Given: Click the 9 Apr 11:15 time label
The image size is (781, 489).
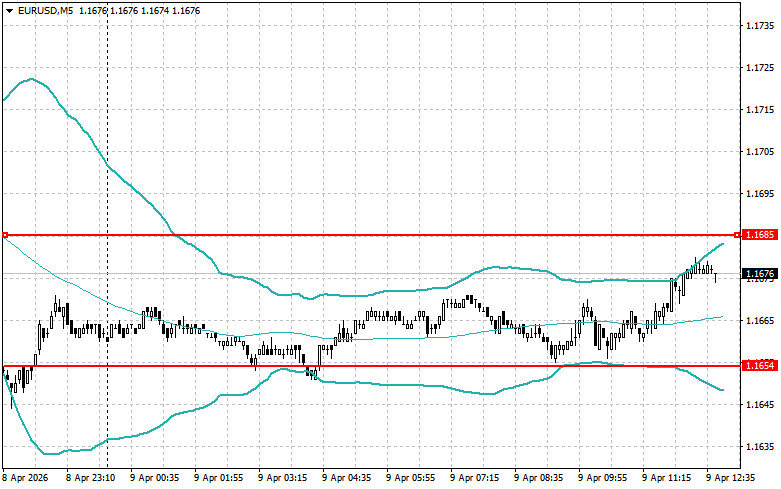Looking at the screenshot, I should tap(666, 478).
